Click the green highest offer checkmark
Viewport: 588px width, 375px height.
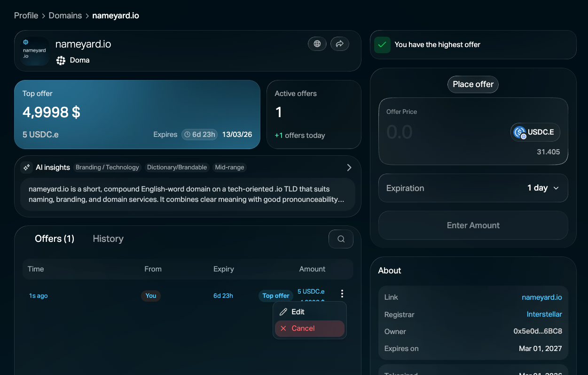(x=382, y=45)
